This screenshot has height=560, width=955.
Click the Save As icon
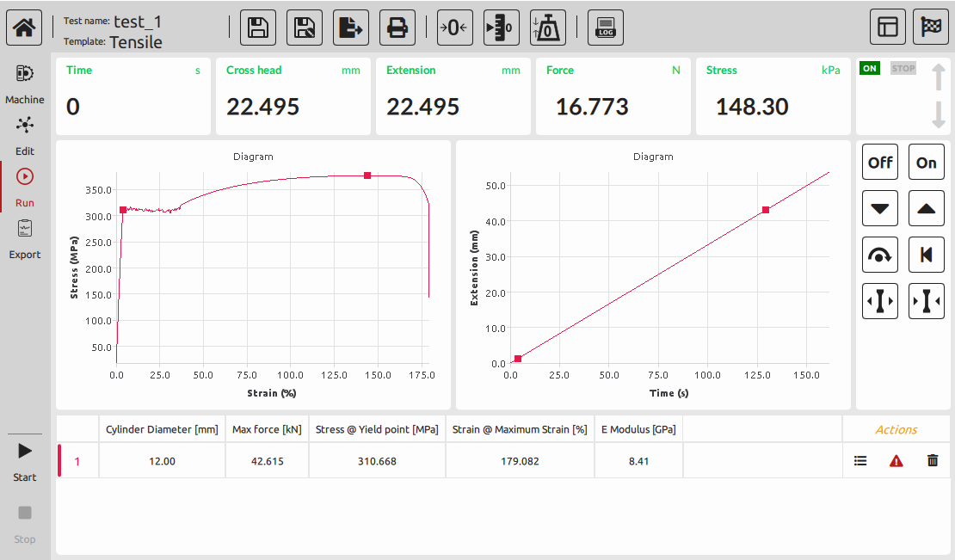pyautogui.click(x=304, y=28)
